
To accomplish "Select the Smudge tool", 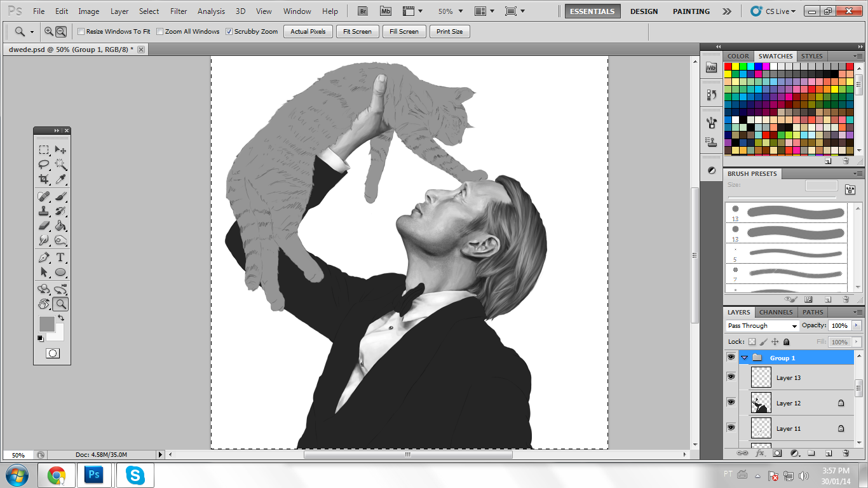I will [44, 240].
